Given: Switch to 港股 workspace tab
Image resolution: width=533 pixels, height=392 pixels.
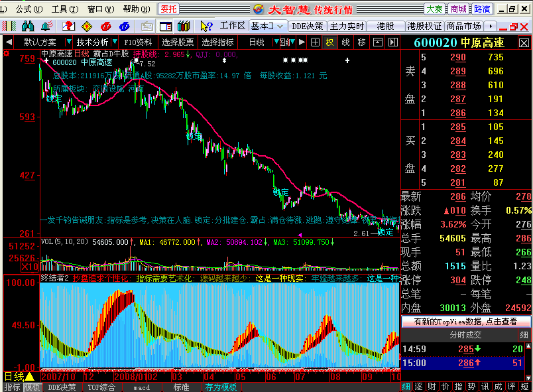Looking at the screenshot, I should (385, 26).
